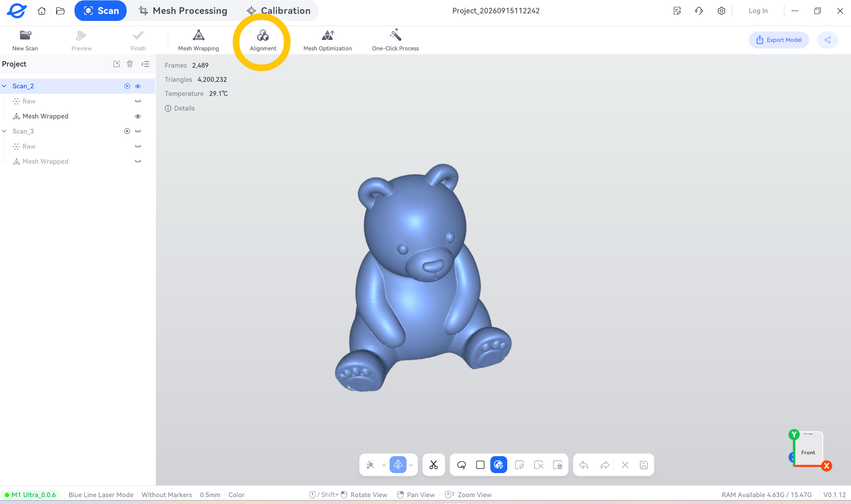
Task: Select the connected-region pick tool
Action: click(x=499, y=464)
